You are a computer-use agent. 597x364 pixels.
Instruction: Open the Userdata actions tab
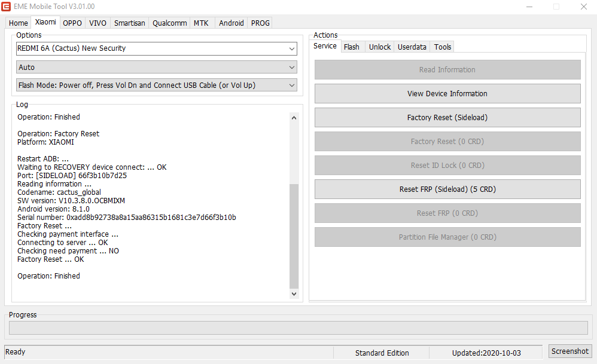click(x=412, y=47)
